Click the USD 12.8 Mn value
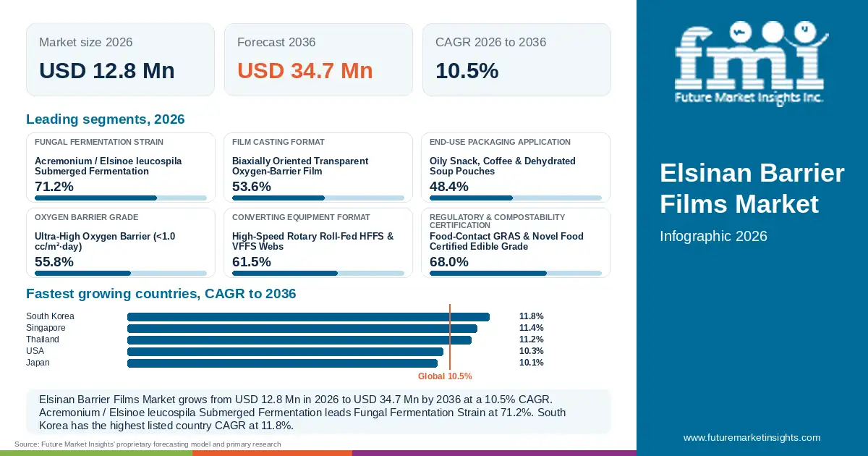This screenshot has width=868, height=456. [107, 70]
